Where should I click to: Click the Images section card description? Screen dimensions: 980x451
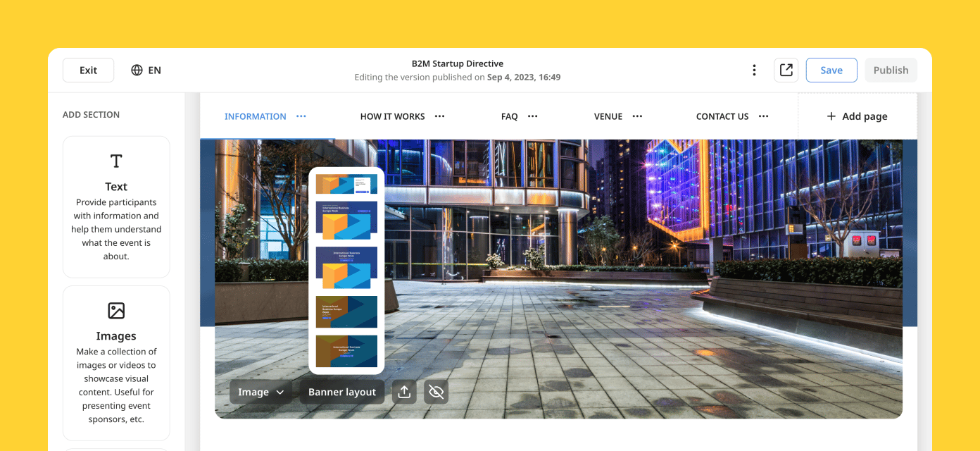click(x=116, y=385)
